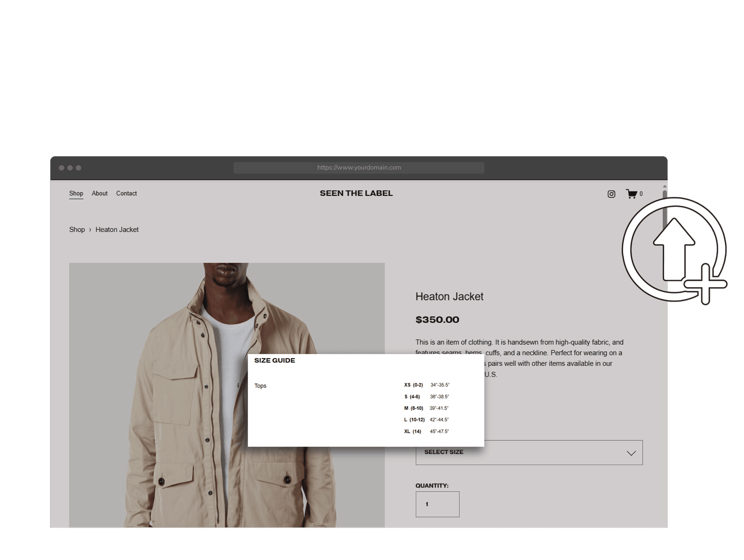The height and width of the screenshot is (560, 744).
Task: Open the About page from the nav
Action: (99, 193)
